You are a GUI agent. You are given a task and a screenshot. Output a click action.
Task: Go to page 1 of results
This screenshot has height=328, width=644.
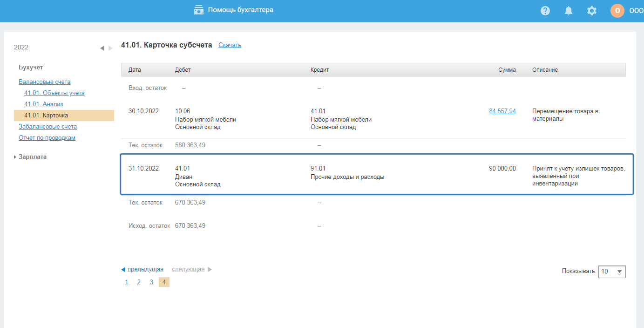[126, 282]
